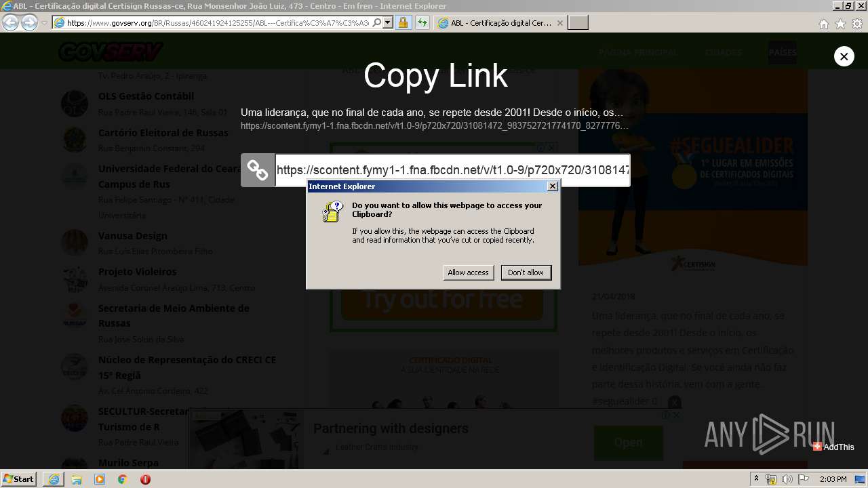
Task: Open the Tools gear icon
Action: [857, 24]
